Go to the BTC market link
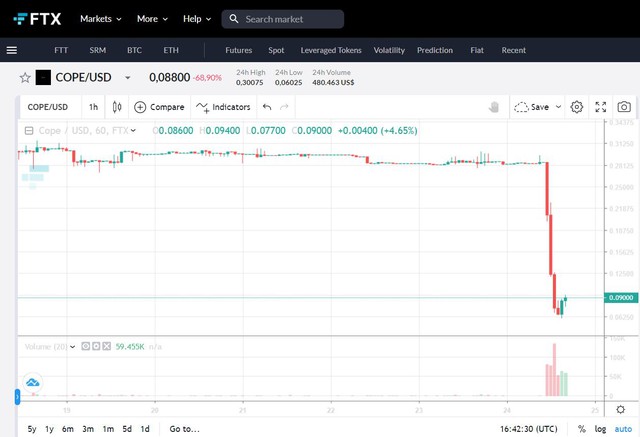Image resolution: width=640 pixels, height=437 pixels. [134, 50]
